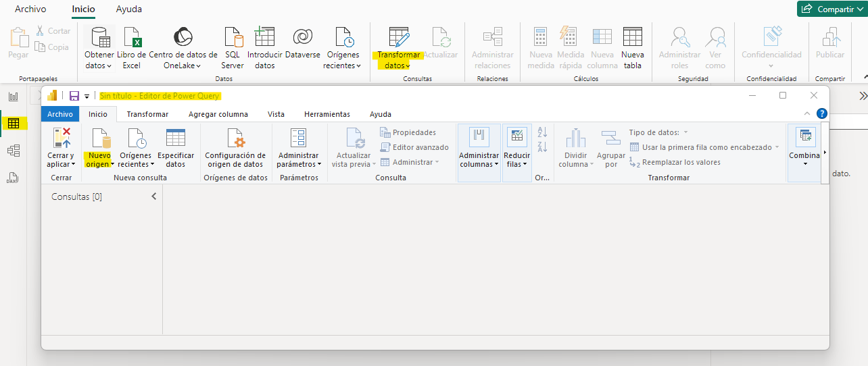Image resolution: width=868 pixels, height=366 pixels.
Task: Sort descending Z-A icon
Action: pos(542,147)
